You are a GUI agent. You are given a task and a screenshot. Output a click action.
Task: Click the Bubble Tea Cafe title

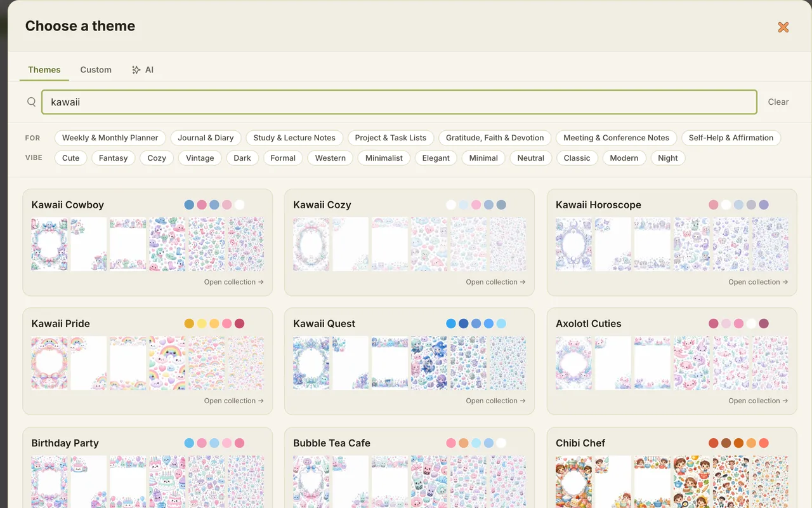tap(332, 443)
